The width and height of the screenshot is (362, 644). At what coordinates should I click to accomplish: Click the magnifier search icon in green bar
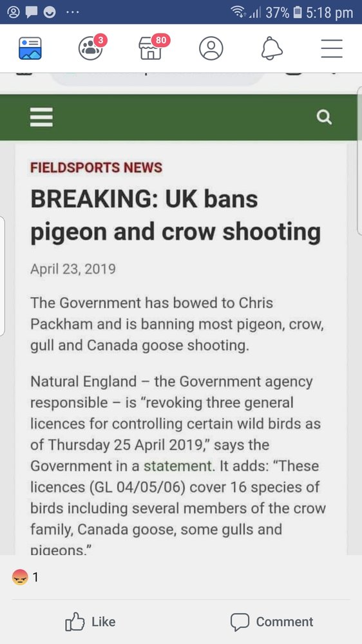tap(324, 117)
